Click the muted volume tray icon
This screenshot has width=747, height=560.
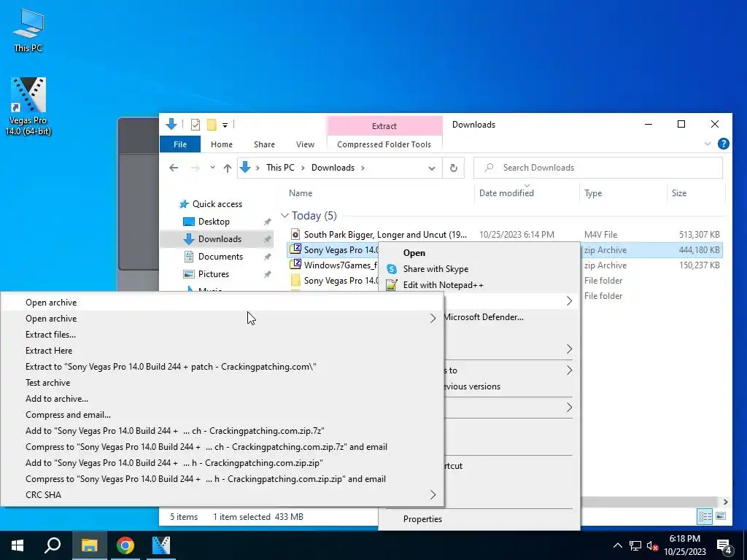652,545
